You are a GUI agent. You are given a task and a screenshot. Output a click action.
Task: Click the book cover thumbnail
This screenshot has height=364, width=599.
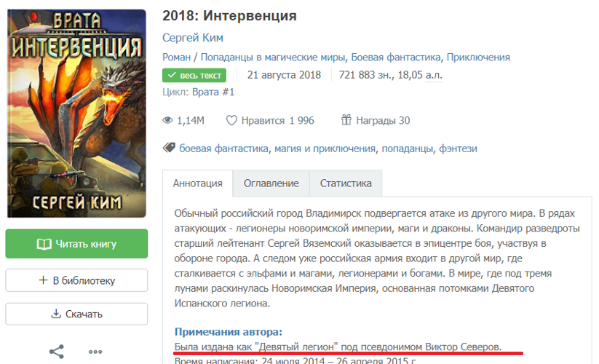click(76, 114)
